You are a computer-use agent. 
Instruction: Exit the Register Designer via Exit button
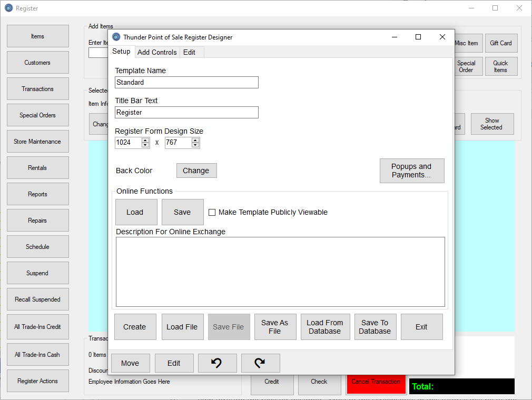(421, 327)
